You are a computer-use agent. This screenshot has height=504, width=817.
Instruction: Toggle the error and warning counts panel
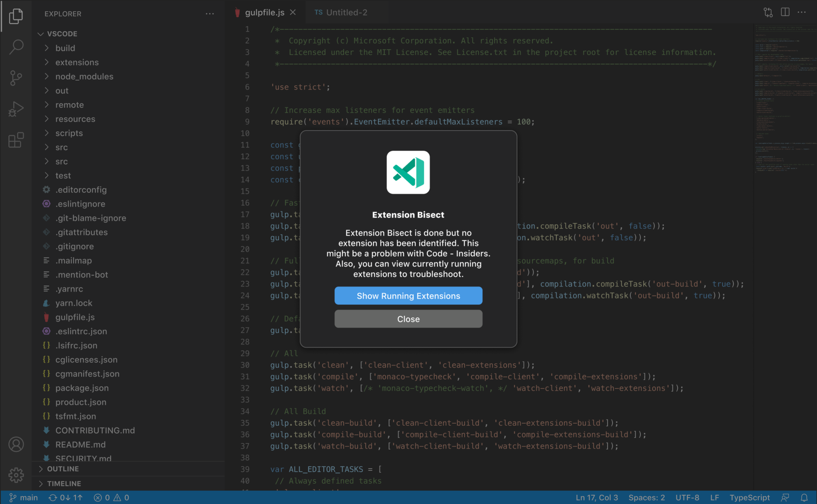[x=111, y=497]
